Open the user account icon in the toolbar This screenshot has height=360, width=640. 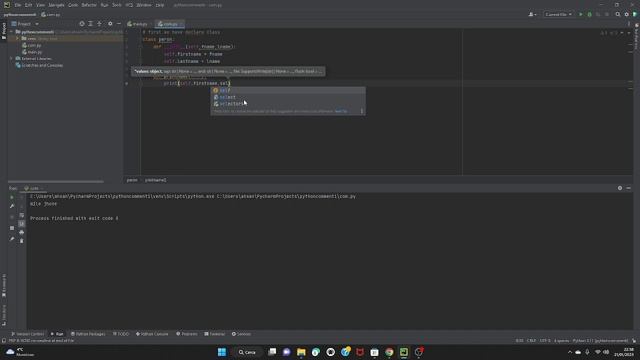pyautogui.click(x=532, y=14)
